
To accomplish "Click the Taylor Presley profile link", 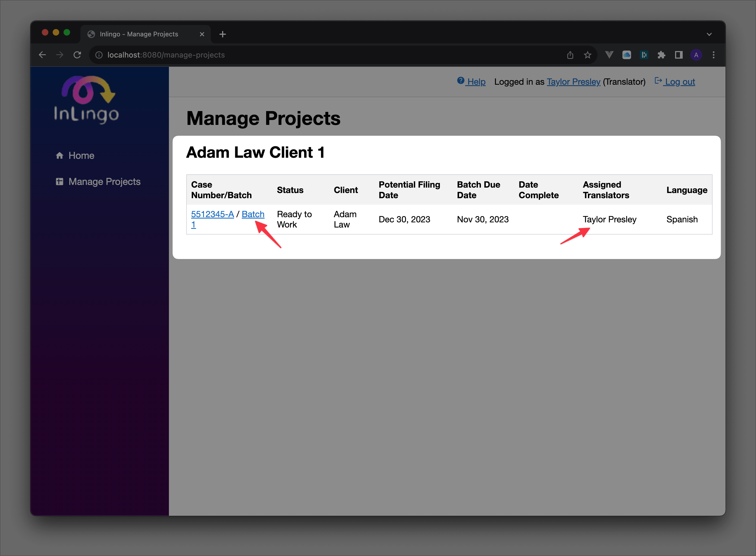I will (574, 81).
